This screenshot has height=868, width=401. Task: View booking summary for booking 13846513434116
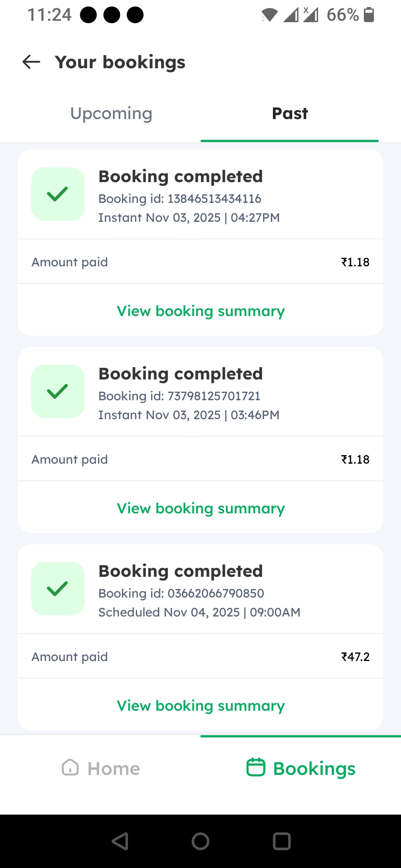200,311
